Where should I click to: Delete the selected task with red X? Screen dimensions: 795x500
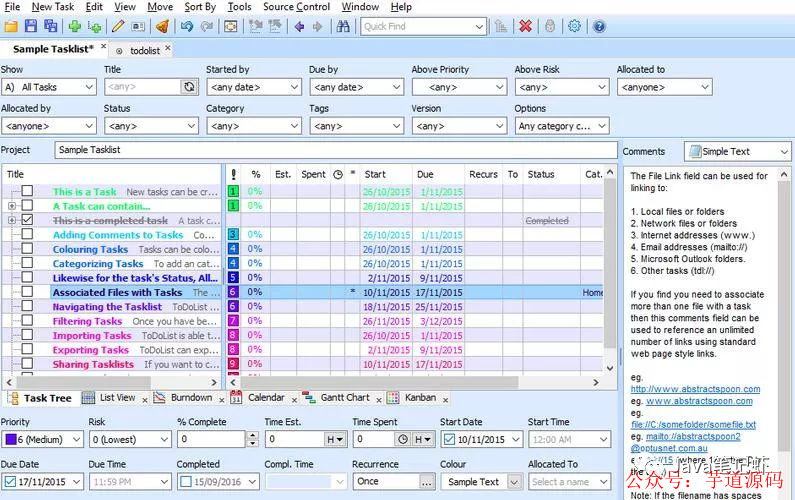click(x=525, y=26)
